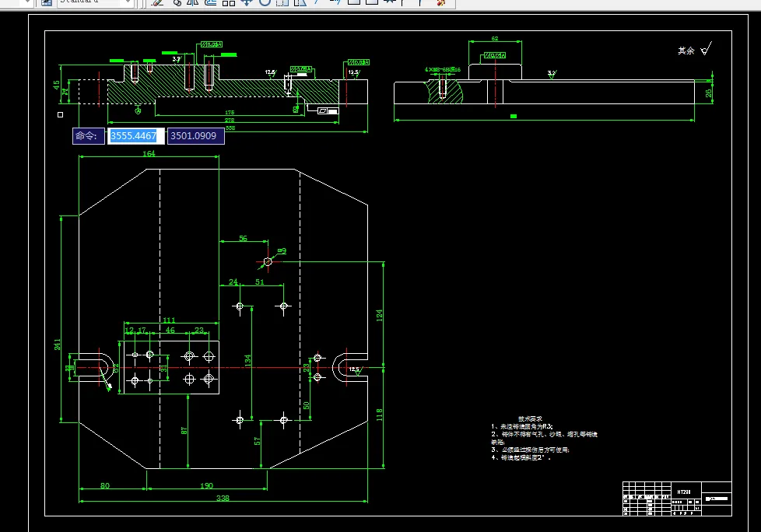Click the 命令: command prompt label
This screenshot has height=532, width=761.
pos(89,136)
